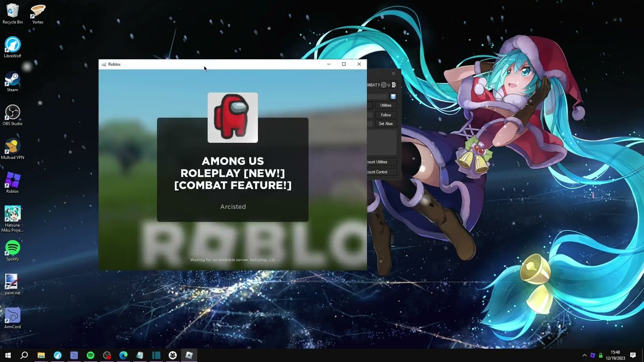The height and width of the screenshot is (362, 644).
Task: Open the ArmCord desktop shortcut
Action: coord(13,318)
